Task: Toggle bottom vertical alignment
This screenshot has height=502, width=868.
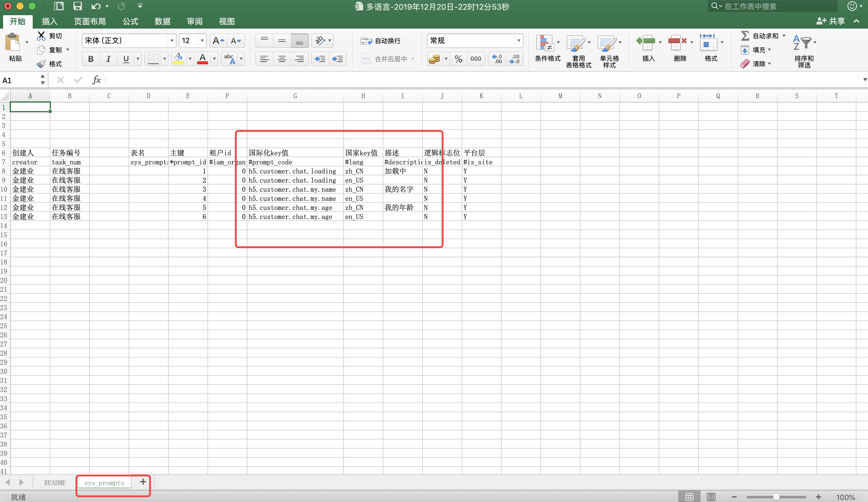Action: pos(299,41)
